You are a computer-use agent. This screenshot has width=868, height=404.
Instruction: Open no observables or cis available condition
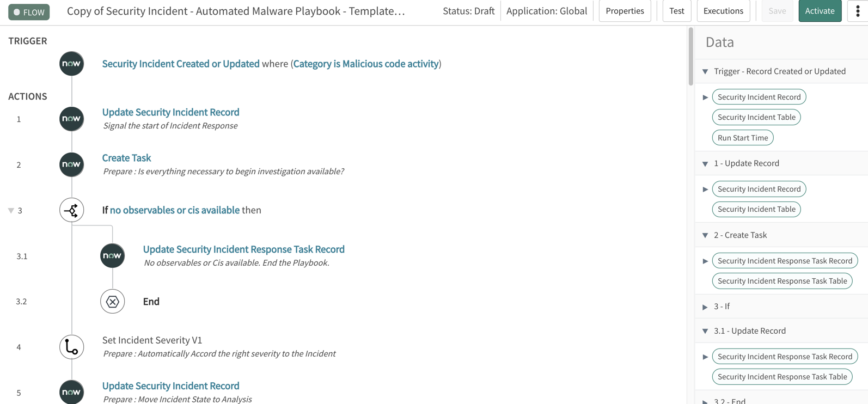pyautogui.click(x=175, y=210)
